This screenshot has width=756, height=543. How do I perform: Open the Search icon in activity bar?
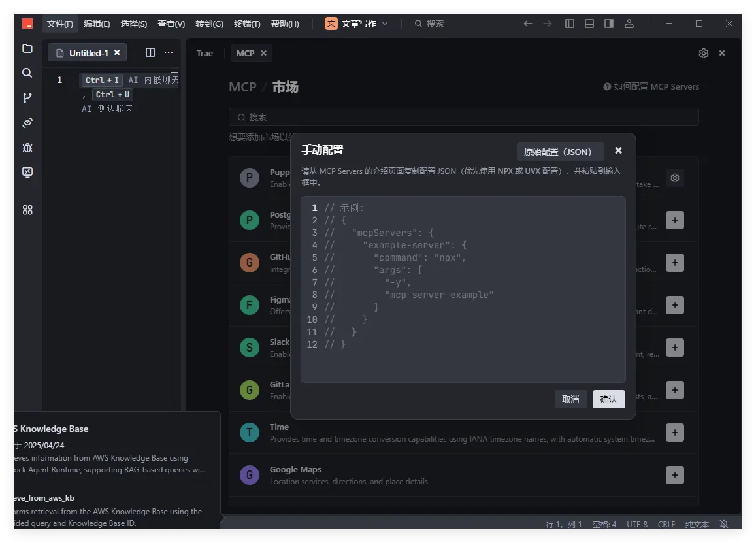coord(27,73)
